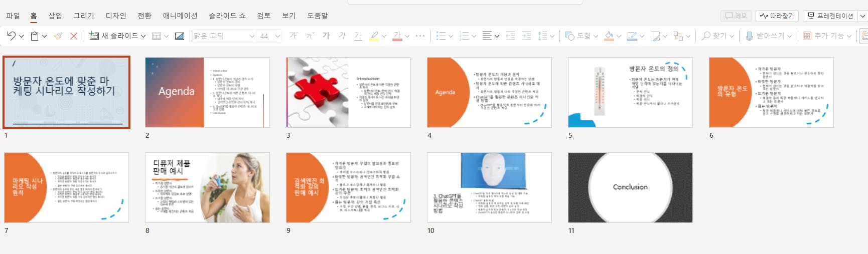This screenshot has width=868, height=254.
Task: Select slide 4 orange Agenda thumbnail
Action: [x=489, y=92]
